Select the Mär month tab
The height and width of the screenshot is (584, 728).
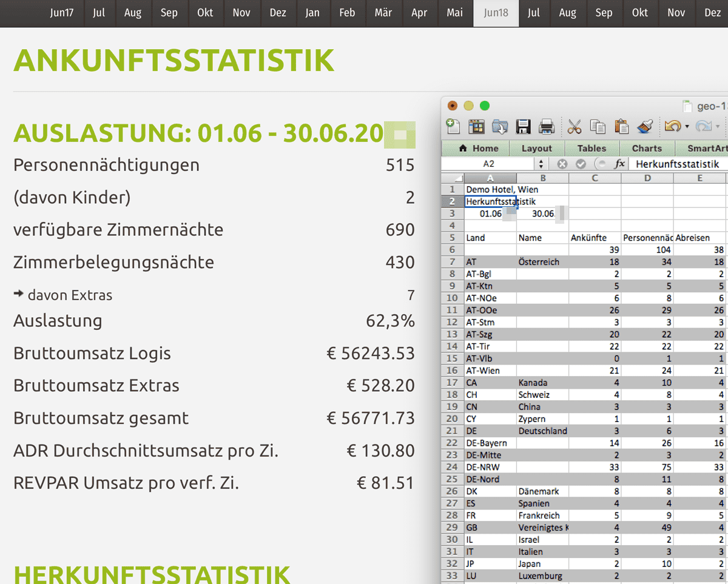(383, 13)
